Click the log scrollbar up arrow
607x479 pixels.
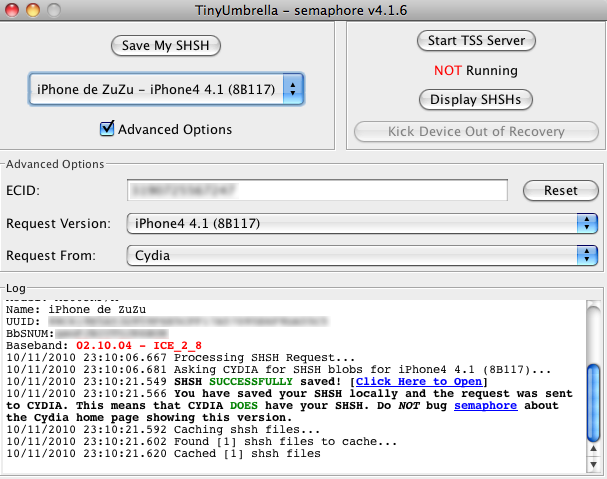click(x=593, y=449)
